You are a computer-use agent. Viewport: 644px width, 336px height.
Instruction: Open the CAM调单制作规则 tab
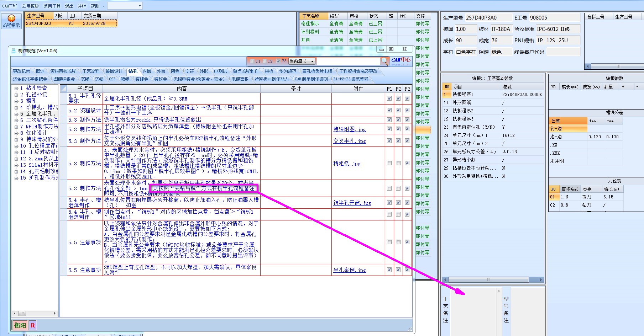pyautogui.click(x=311, y=79)
